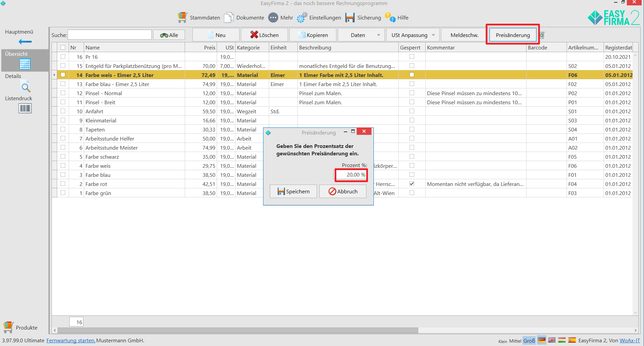
Task: Go back using Hauptmenü arrow icon
Action: pyautogui.click(x=25, y=42)
